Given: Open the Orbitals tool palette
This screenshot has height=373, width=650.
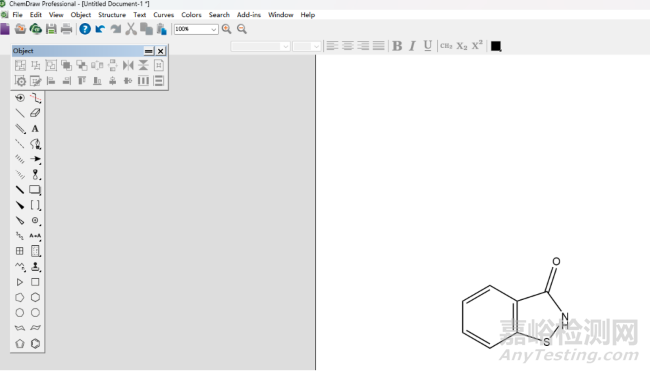Looking at the screenshot, I should point(35,174).
